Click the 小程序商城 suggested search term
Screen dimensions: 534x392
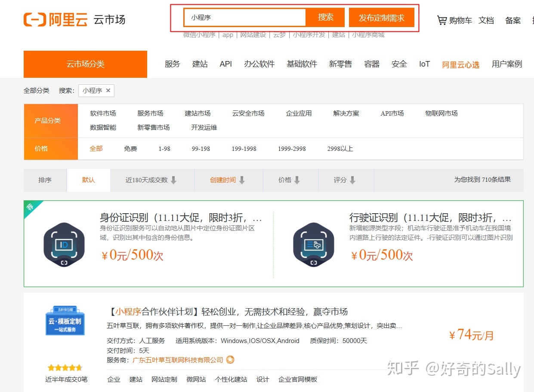368,35
